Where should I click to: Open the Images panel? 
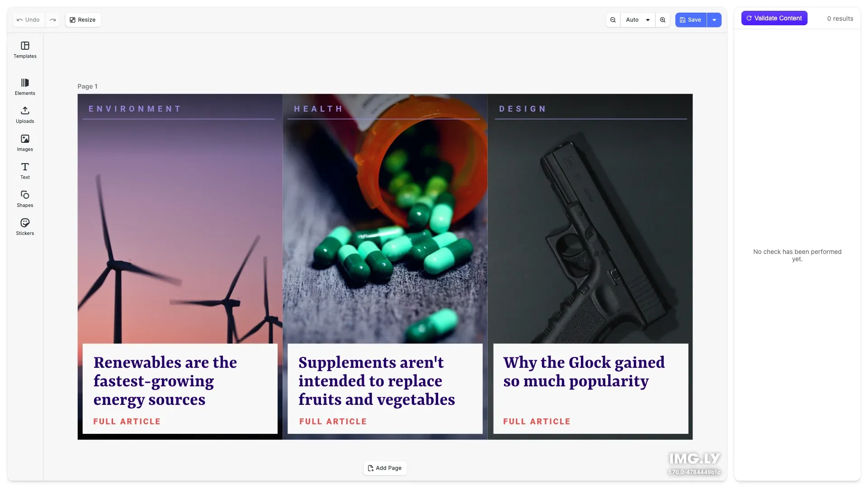point(25,143)
